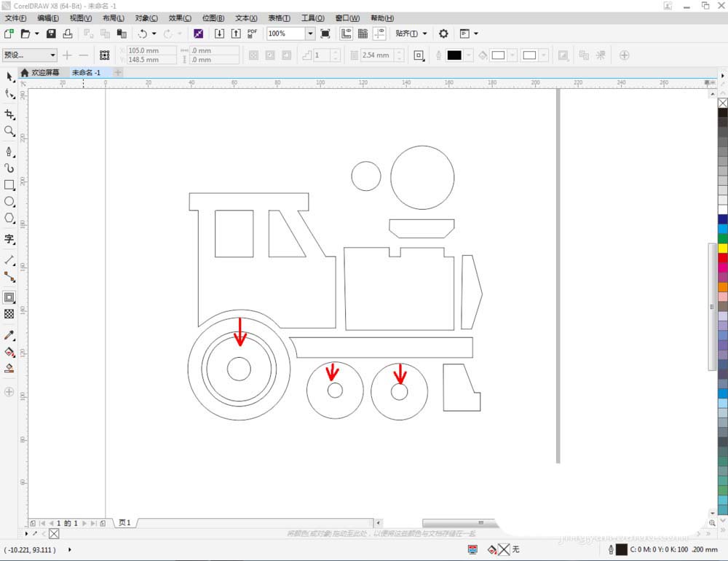Click the purple Search content icon
This screenshot has height=561, width=728.
coord(198,34)
